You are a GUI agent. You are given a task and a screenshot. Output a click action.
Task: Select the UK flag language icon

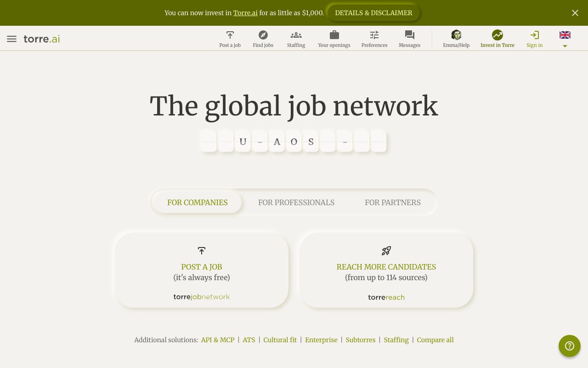coord(565,35)
